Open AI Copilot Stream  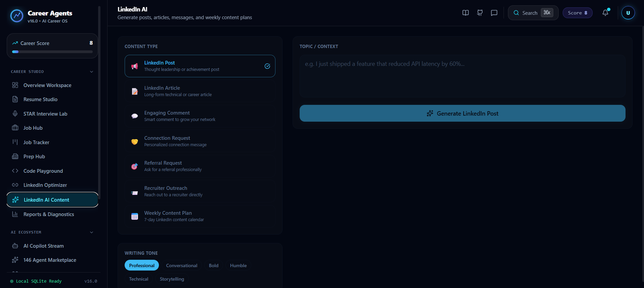point(52,246)
